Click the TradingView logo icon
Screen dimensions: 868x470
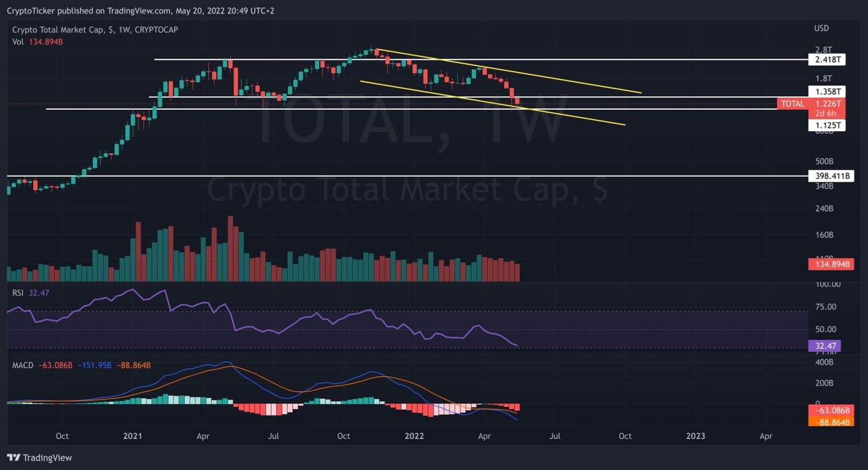click(x=14, y=458)
